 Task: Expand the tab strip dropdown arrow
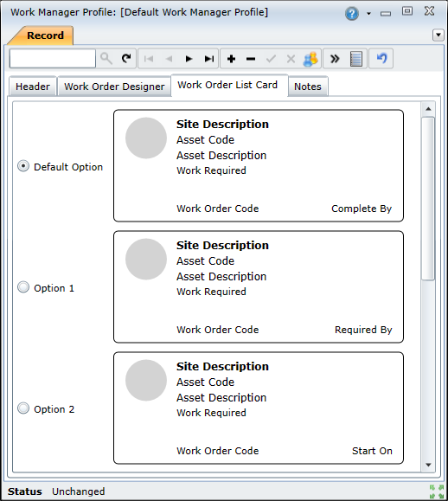click(x=438, y=35)
